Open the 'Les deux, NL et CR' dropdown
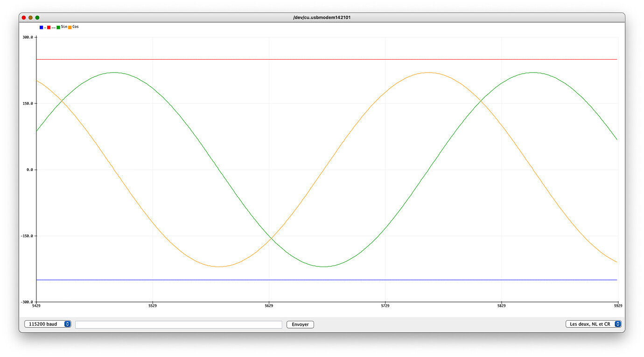644x357 pixels. 592,324
